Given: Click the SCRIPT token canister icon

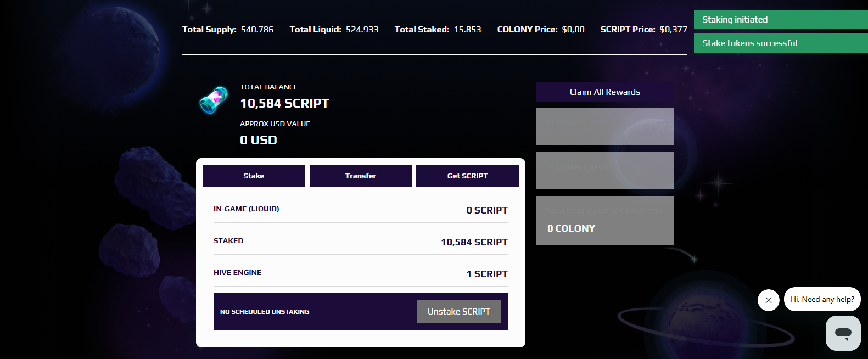Looking at the screenshot, I should (x=214, y=100).
